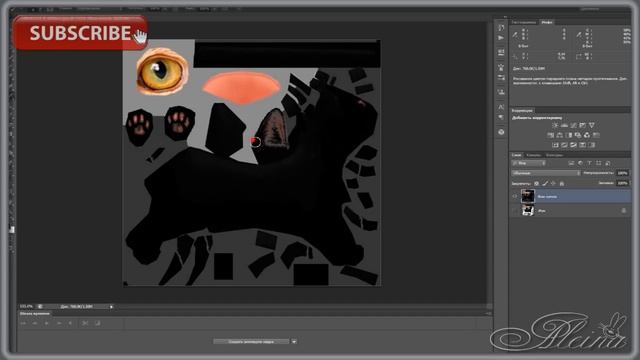This screenshot has height=360, width=640.
Task: Switch to the Paths tab
Action: tap(554, 155)
